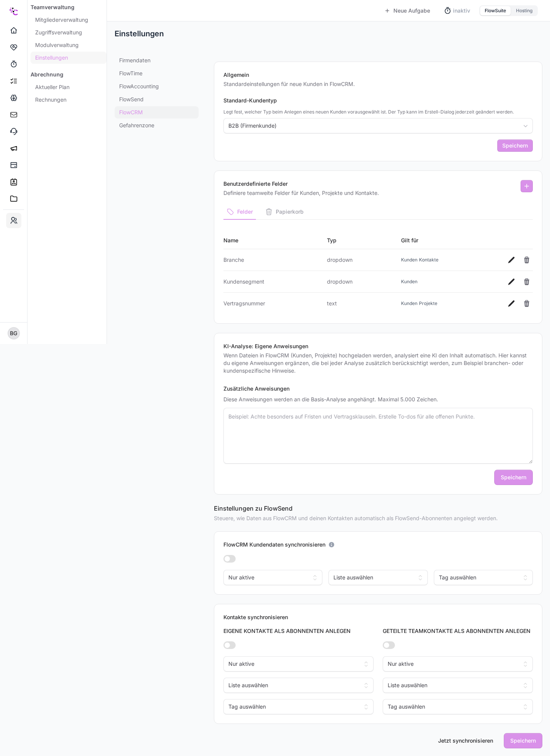Open Nur aktive dropdown under Kundendaten synchronisieren
This screenshot has width=550, height=756.
tap(273, 578)
